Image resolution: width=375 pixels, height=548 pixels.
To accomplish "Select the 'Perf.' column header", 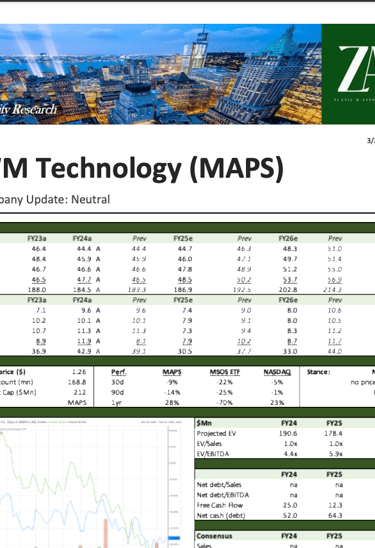I will tap(119, 372).
